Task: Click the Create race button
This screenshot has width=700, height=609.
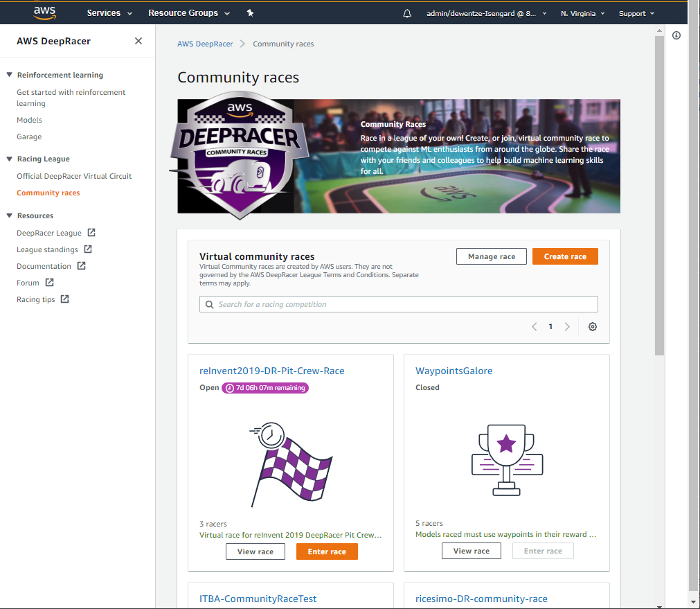Action: coord(565,256)
